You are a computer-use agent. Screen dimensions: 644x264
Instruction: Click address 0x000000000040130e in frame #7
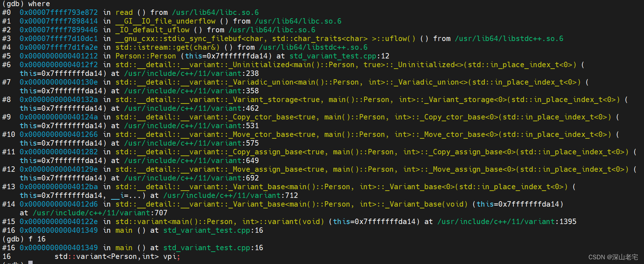(59, 82)
